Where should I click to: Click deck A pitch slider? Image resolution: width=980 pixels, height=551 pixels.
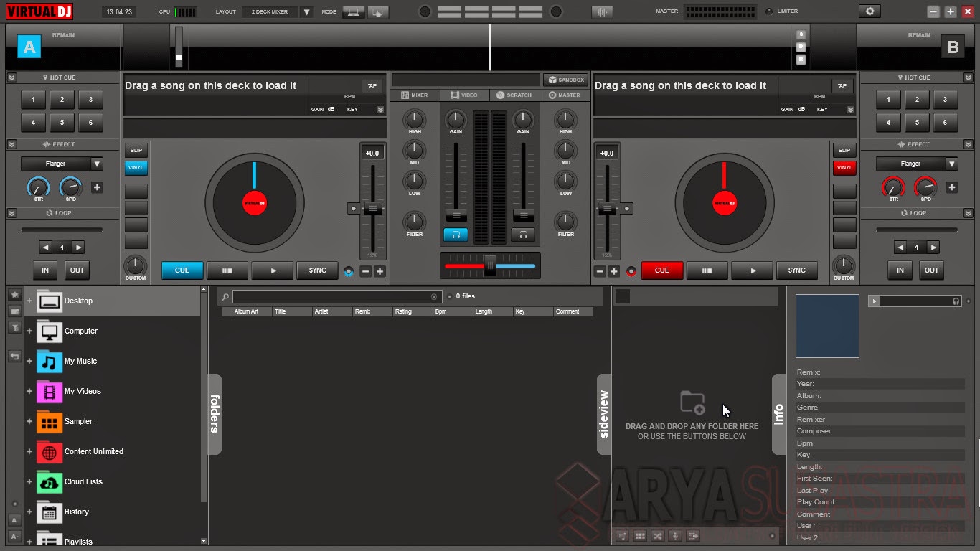pyautogui.click(x=372, y=209)
